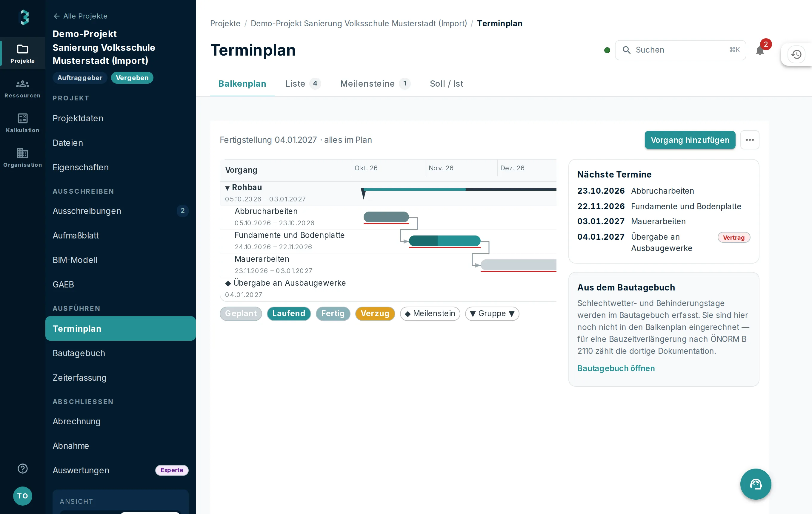Toggle the Geplant status filter
This screenshot has height=514, width=812.
[x=241, y=313]
